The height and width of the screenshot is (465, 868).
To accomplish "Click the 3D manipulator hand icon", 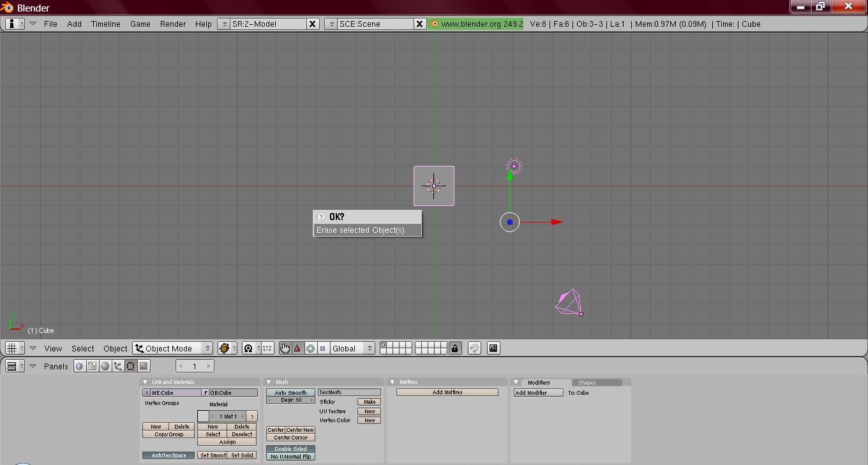I will click(285, 348).
